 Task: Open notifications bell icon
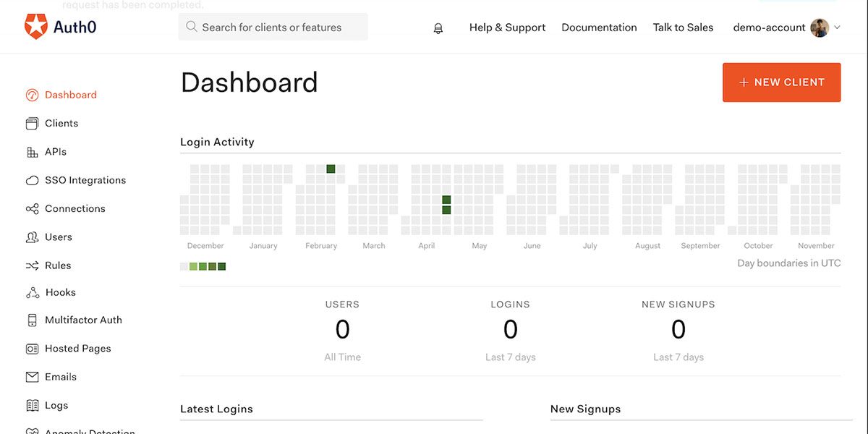[438, 28]
